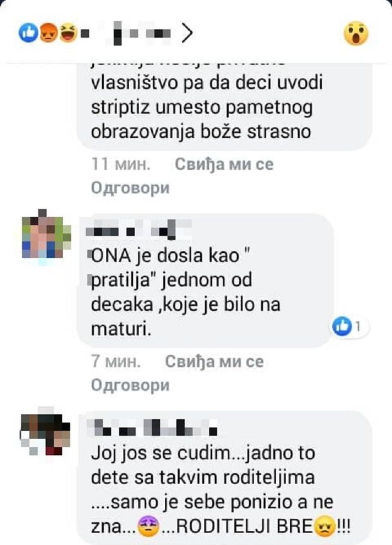The width and height of the screenshot is (392, 545).
Task: Reply to the striptiz comment via Одговори
Action: point(130,188)
